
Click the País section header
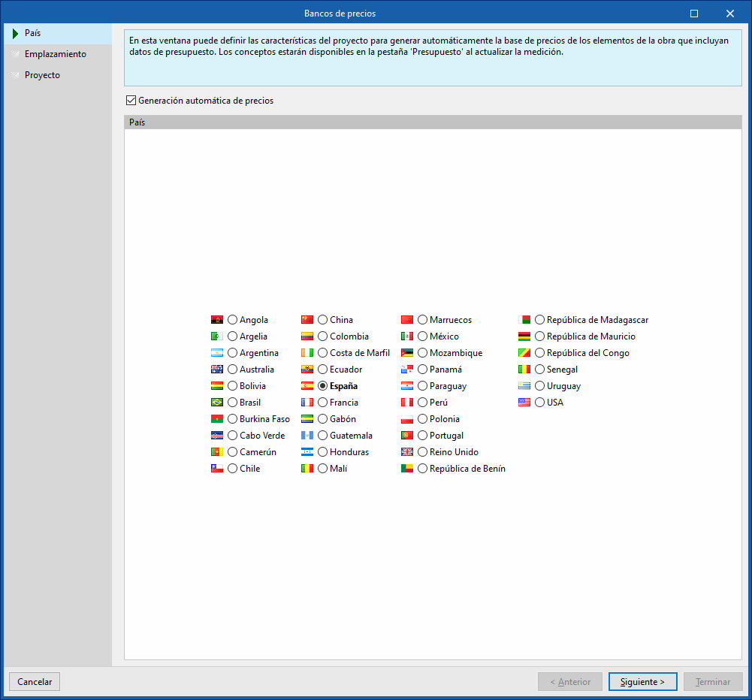(433, 122)
